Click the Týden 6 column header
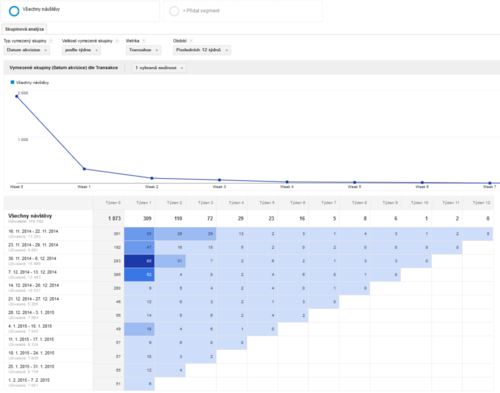Viewport: 500px width, 393px height. click(x=293, y=203)
